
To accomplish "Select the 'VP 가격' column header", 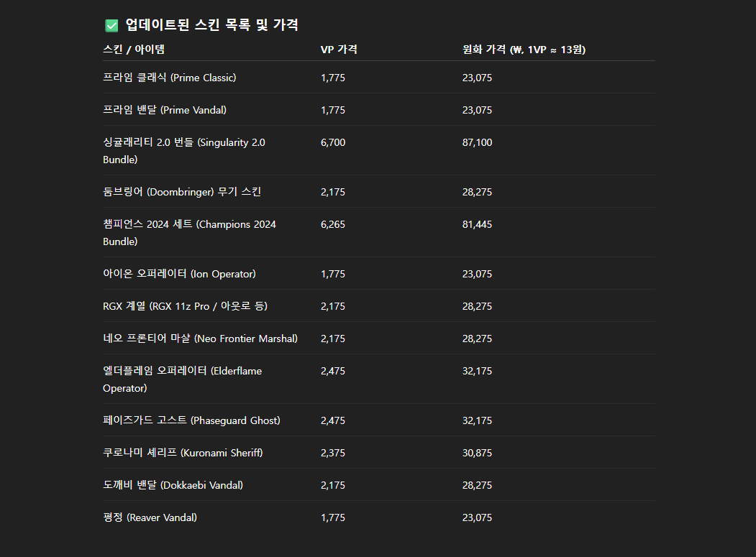I will [339, 50].
